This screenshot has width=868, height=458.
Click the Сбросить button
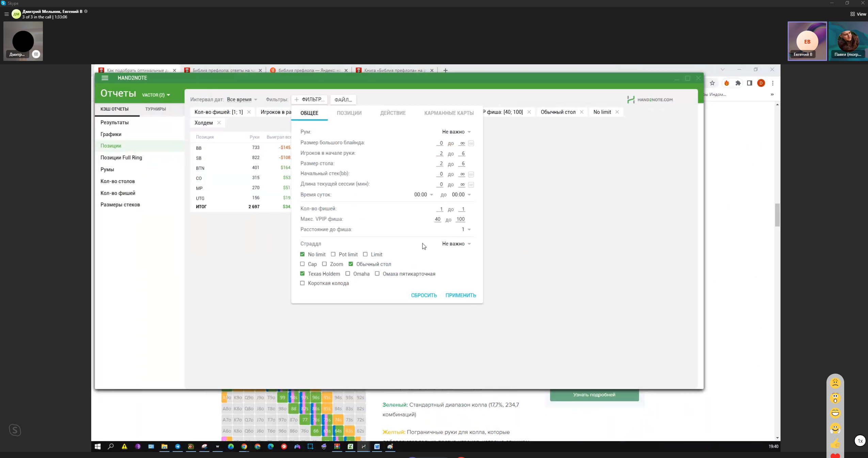click(x=424, y=295)
